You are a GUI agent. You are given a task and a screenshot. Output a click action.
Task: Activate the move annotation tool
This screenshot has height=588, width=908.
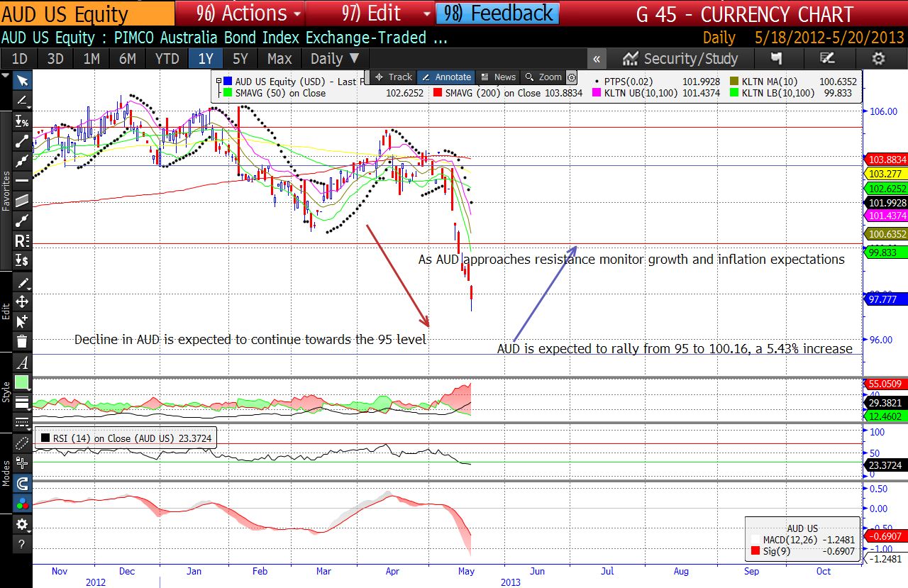click(22, 302)
